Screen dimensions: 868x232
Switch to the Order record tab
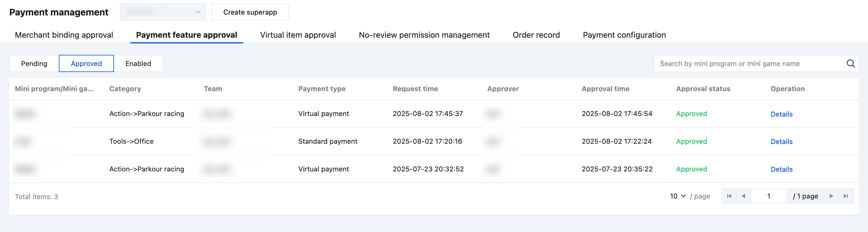click(x=536, y=35)
